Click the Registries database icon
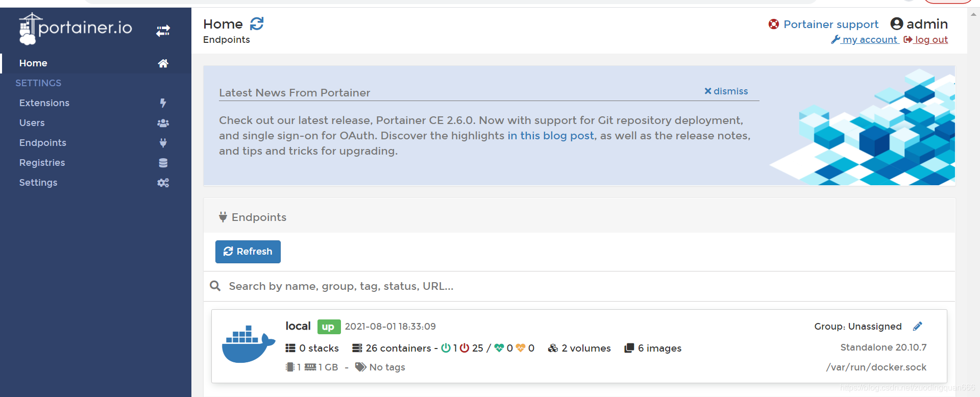The width and height of the screenshot is (980, 397). 163,163
